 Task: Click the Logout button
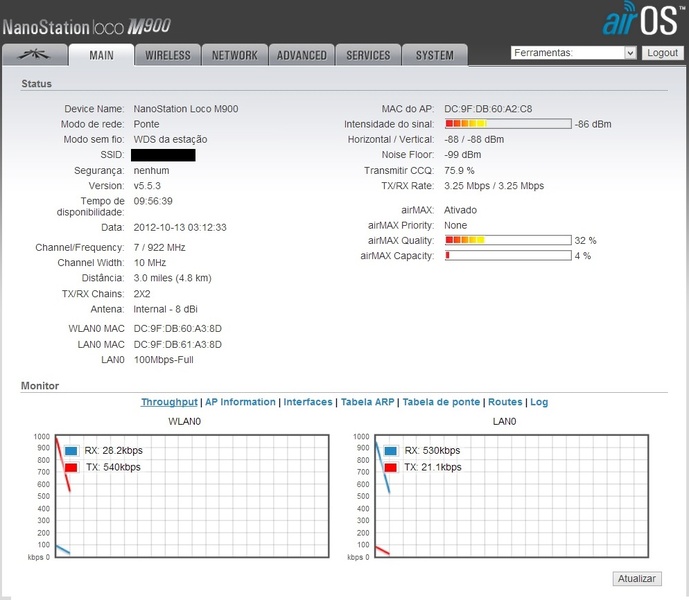(x=663, y=53)
